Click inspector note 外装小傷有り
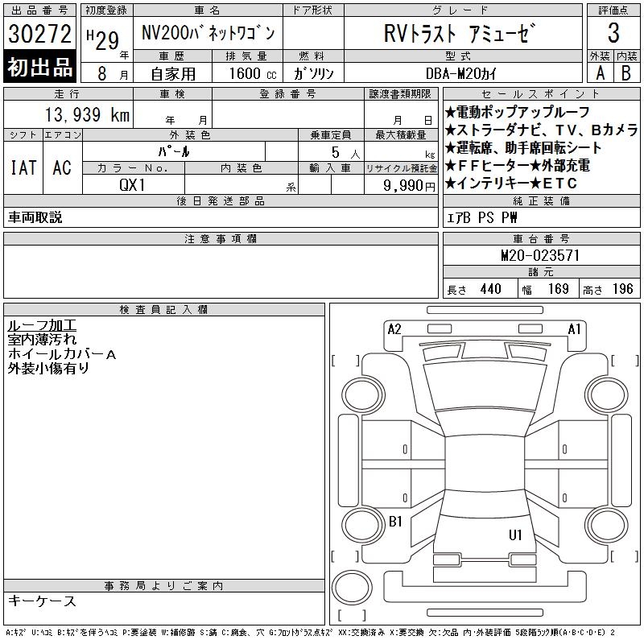The height and width of the screenshot is (644, 644). [48, 369]
